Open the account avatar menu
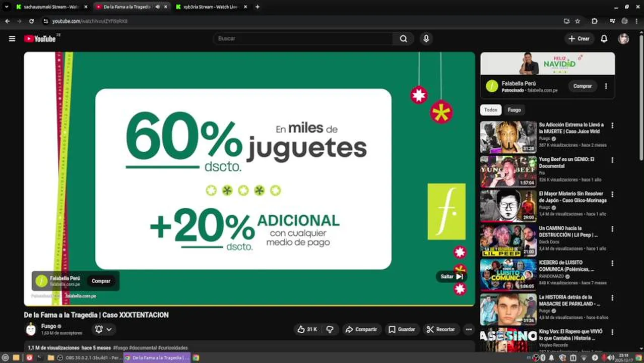 pos(624,39)
